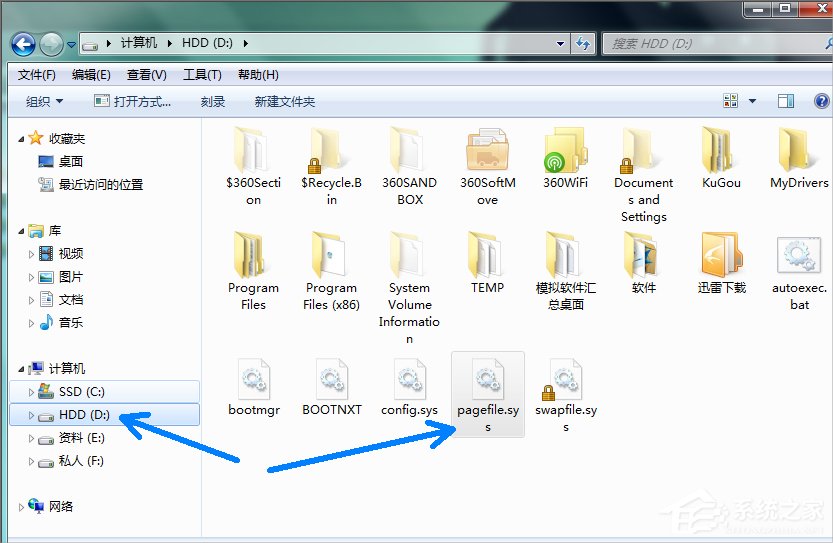Click the Back navigation arrow button
Viewport: 833px width, 543px height.
point(24,44)
